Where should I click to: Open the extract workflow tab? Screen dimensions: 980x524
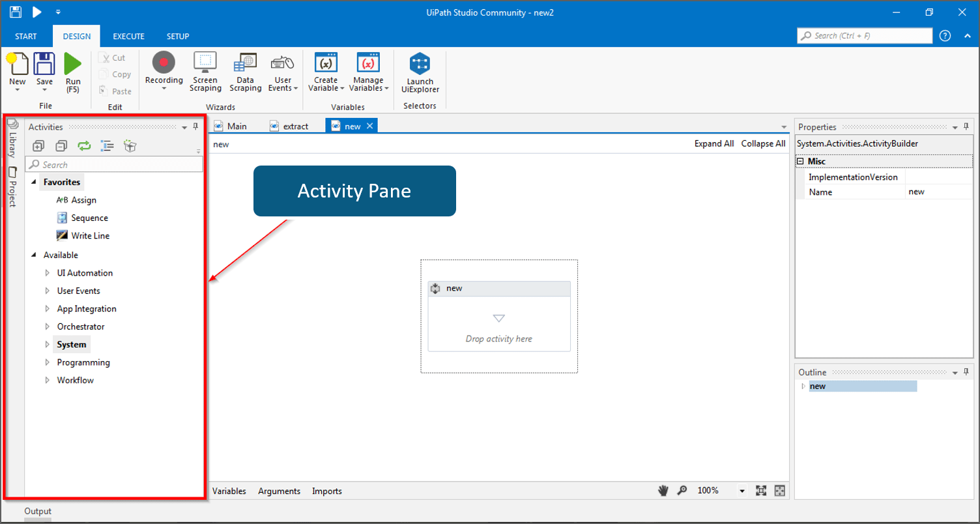pyautogui.click(x=289, y=126)
